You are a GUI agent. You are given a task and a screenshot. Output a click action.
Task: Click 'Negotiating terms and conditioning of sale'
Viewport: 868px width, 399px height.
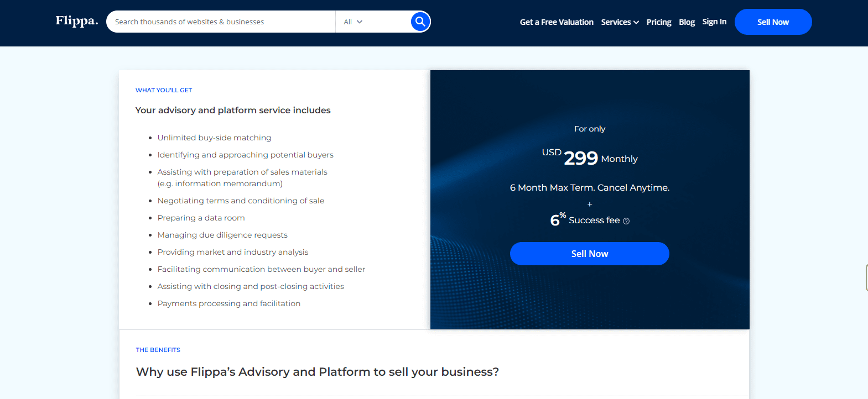pyautogui.click(x=241, y=201)
